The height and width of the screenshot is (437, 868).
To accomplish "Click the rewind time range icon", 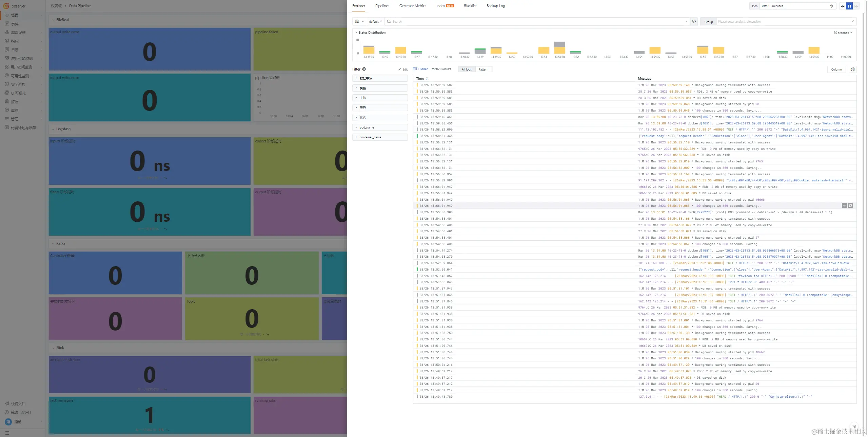I will (x=842, y=6).
